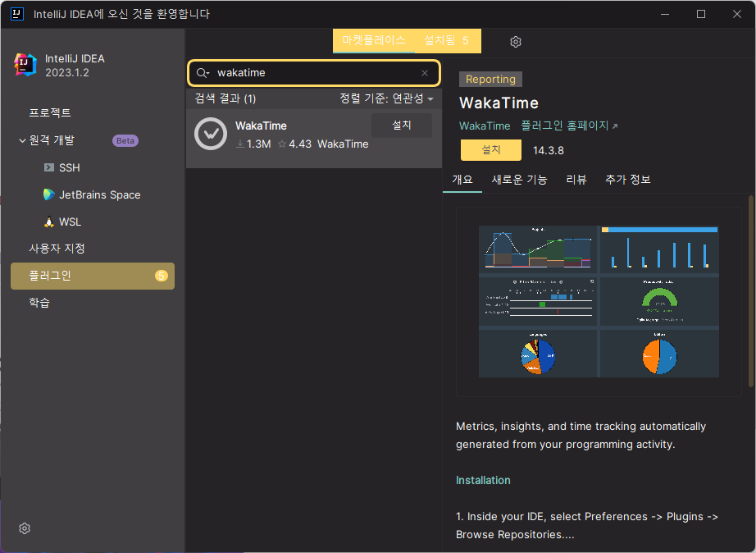This screenshot has height=553, width=756.
Task: Select SSH under remote development
Action: click(70, 167)
